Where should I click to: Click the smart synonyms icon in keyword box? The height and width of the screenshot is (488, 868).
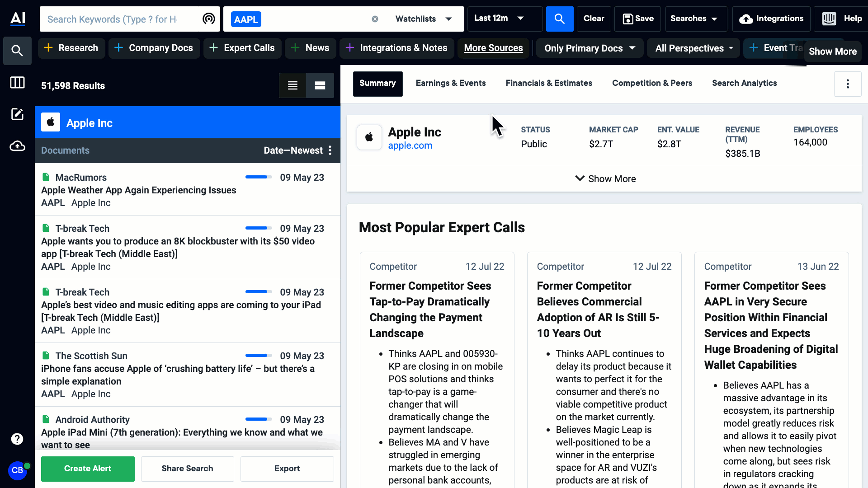pos(208,19)
